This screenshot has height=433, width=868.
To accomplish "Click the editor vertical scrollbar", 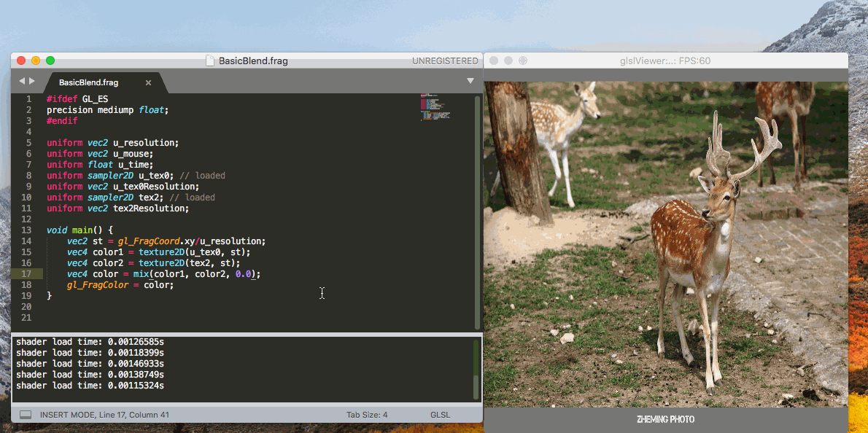I will [x=477, y=213].
